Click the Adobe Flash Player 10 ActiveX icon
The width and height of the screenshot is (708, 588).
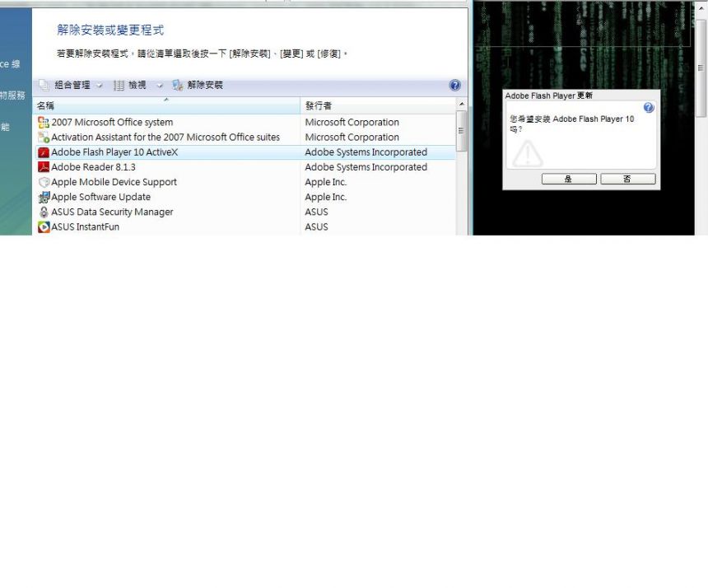click(x=44, y=152)
